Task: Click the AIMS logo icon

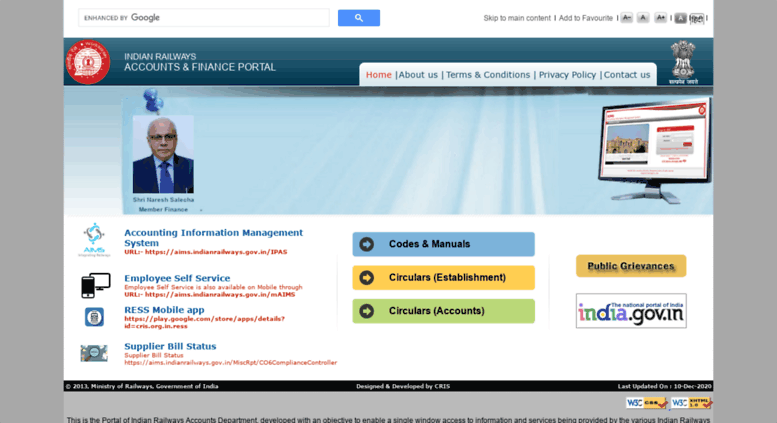Action: coord(94,240)
